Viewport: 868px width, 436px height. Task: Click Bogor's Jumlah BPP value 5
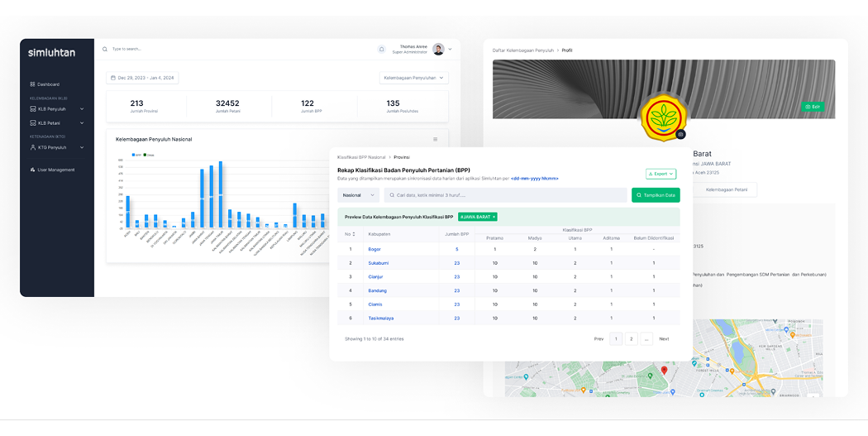(x=456, y=249)
